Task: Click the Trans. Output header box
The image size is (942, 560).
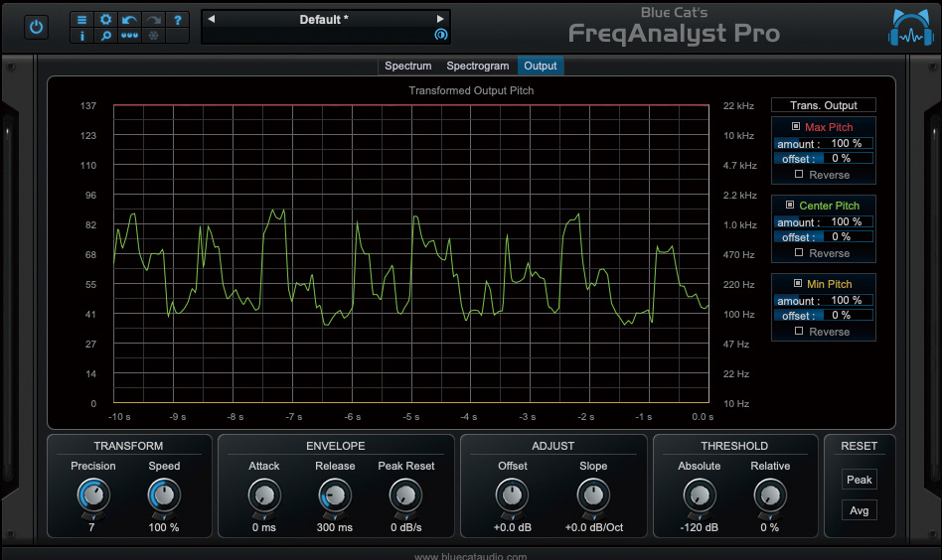Action: click(824, 105)
